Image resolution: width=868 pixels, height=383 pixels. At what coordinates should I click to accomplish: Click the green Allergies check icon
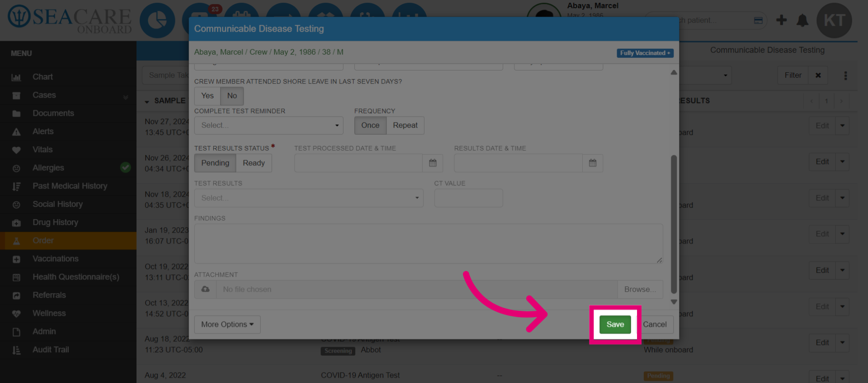(126, 168)
